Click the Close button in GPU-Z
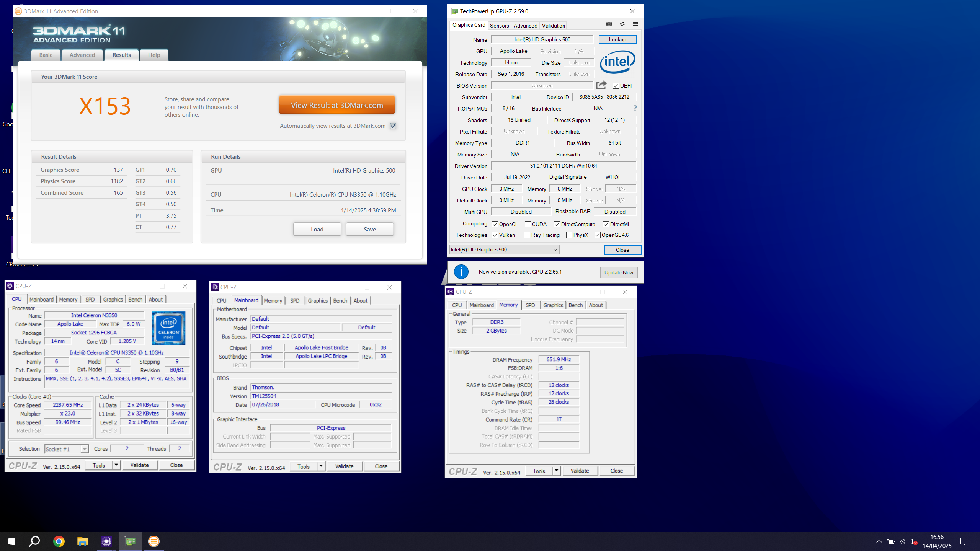Viewport: 980px width, 551px height. pyautogui.click(x=622, y=250)
